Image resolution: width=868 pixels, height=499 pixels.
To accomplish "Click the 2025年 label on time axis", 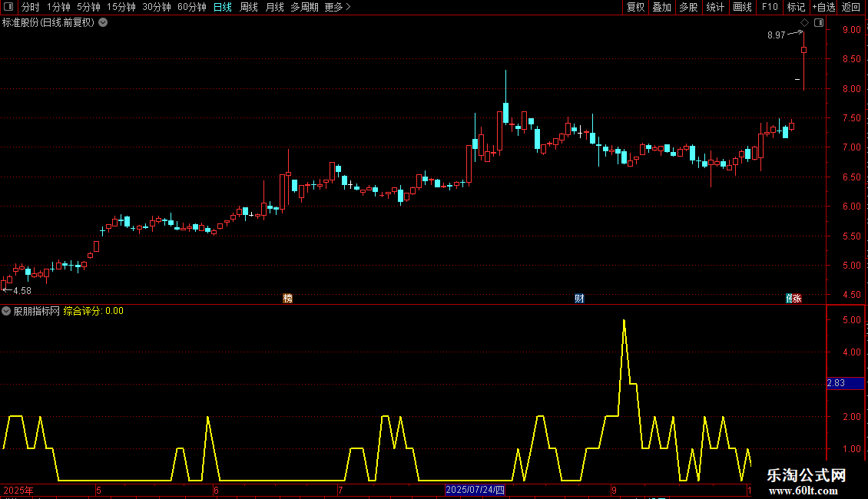I will coord(18,490).
